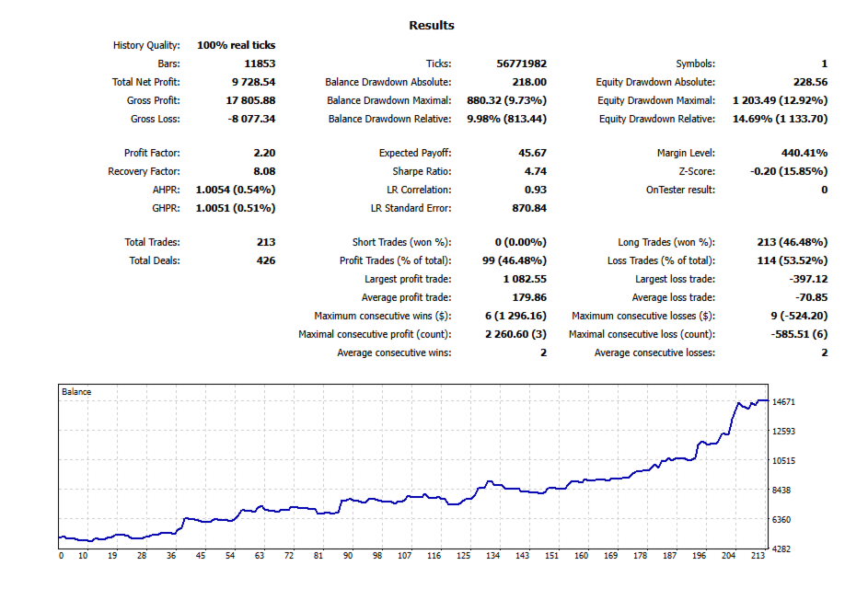The height and width of the screenshot is (589, 868).
Task: Select Expected Payoff value 45.67
Action: (x=532, y=153)
